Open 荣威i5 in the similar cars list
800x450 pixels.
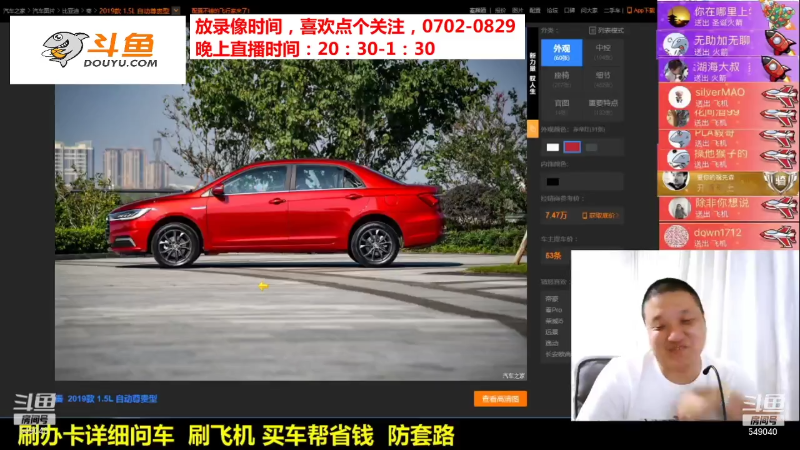point(554,321)
